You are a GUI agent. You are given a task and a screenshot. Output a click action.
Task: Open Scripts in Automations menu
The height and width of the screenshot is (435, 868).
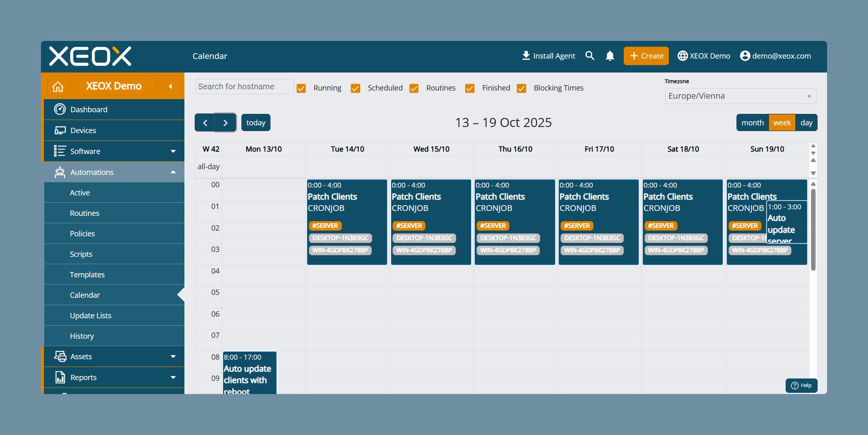coord(114,254)
